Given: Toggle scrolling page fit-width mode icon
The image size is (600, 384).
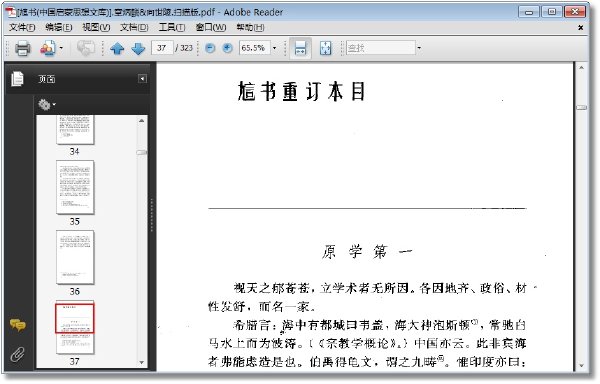Looking at the screenshot, I should coord(300,48).
